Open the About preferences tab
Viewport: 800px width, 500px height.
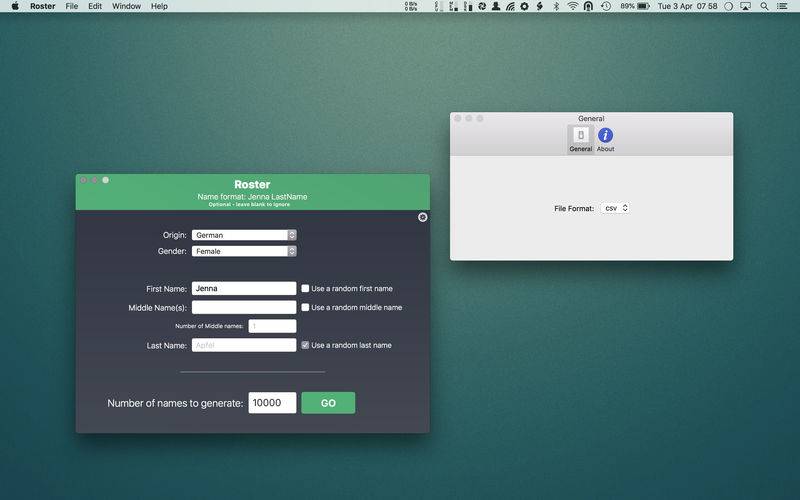point(606,139)
